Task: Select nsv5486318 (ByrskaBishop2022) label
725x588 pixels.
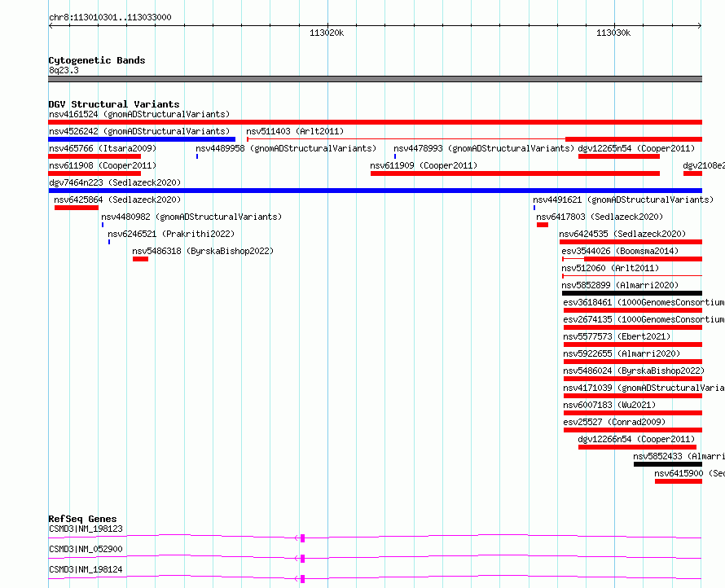Action: click(203, 251)
